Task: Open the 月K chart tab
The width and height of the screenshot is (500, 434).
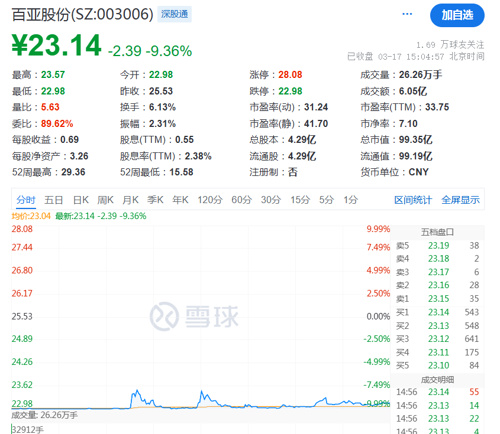Action: (x=130, y=200)
